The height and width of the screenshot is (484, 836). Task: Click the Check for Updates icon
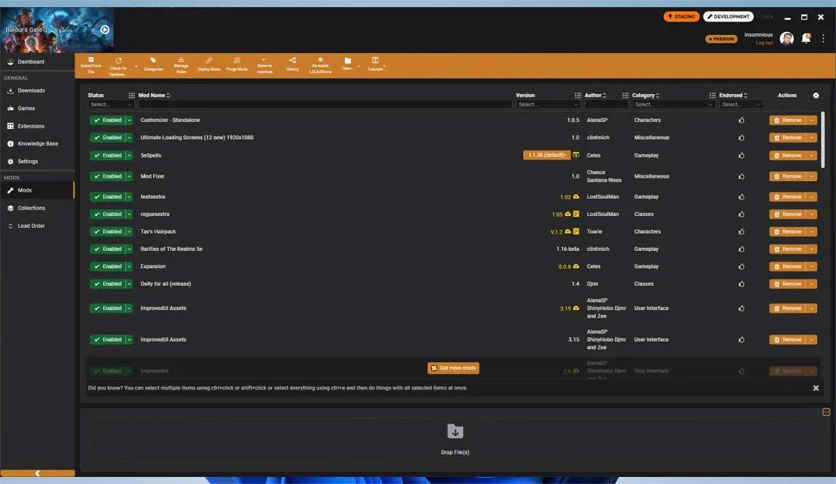pyautogui.click(x=118, y=61)
